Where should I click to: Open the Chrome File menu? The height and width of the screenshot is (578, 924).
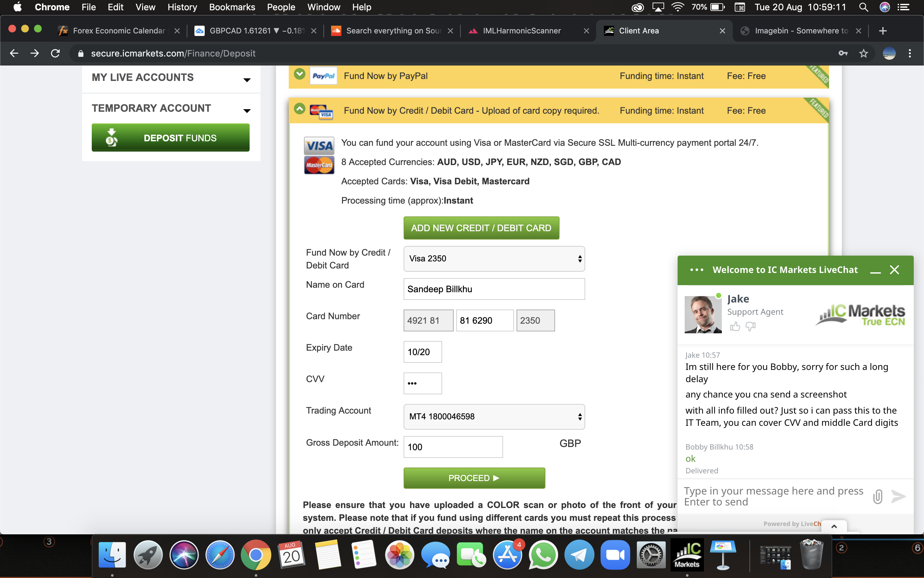[89, 7]
